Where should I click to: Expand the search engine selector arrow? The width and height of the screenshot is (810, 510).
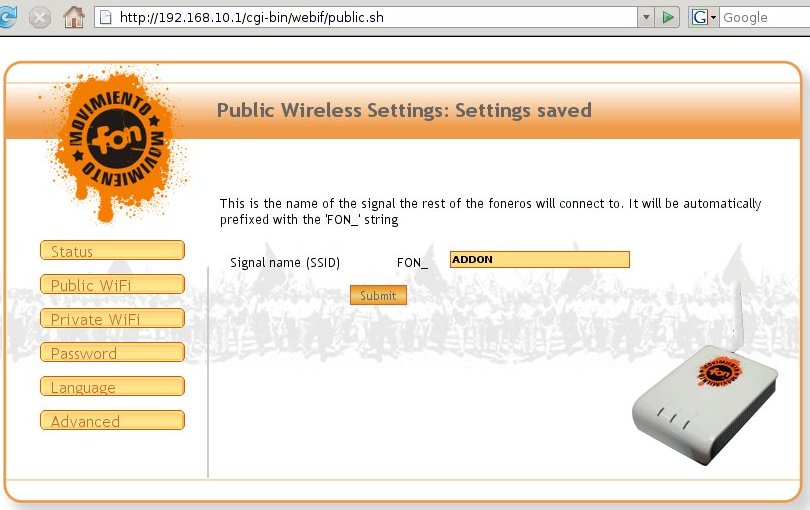point(713,18)
